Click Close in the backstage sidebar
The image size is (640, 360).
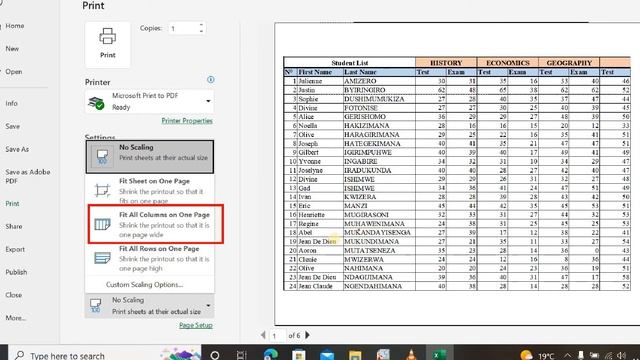tap(13, 295)
